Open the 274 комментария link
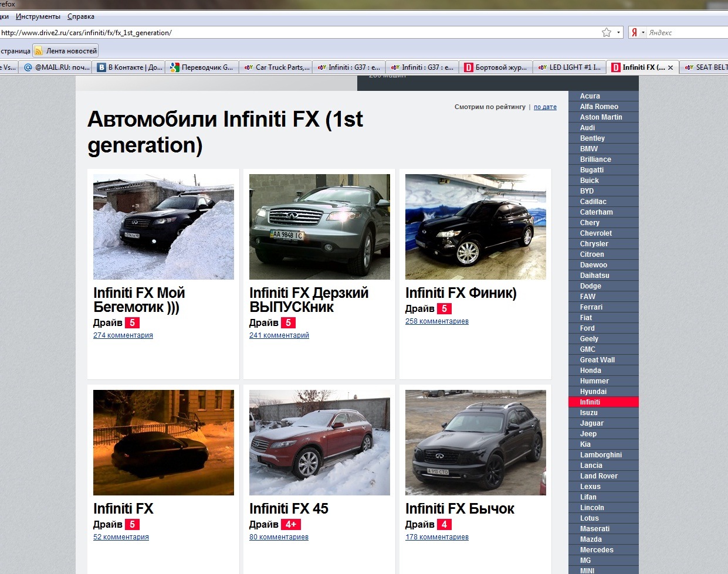This screenshot has width=728, height=574. [123, 335]
